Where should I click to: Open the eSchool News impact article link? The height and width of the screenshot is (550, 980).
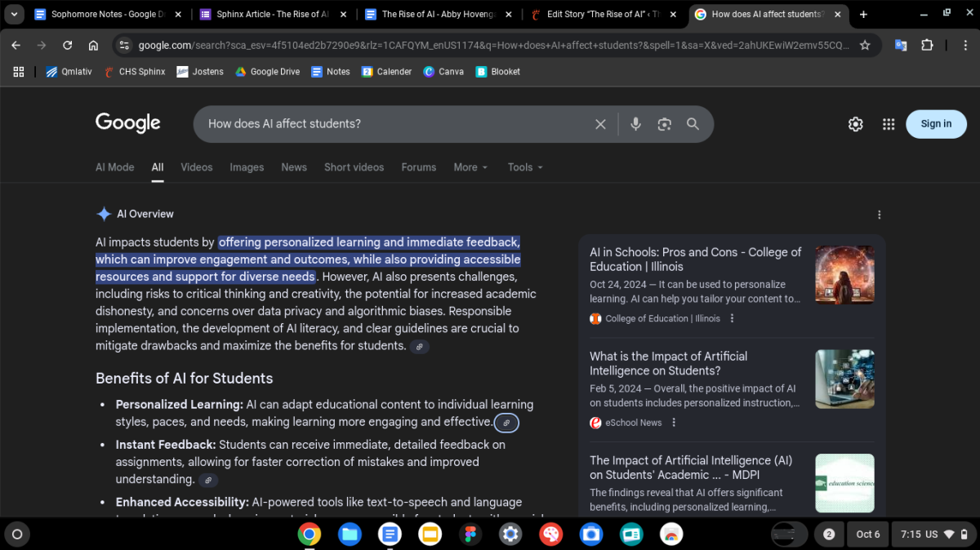668,363
